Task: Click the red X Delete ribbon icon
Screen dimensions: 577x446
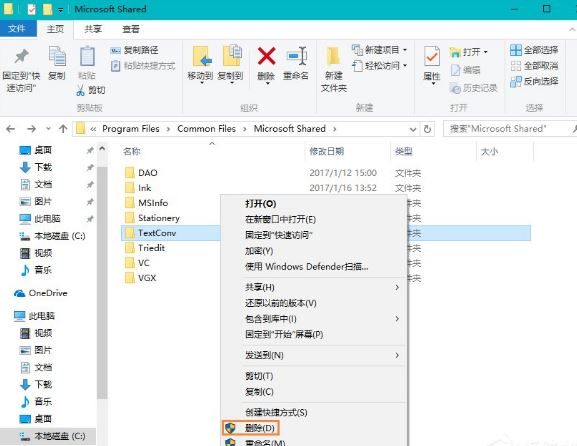Action: (x=266, y=56)
